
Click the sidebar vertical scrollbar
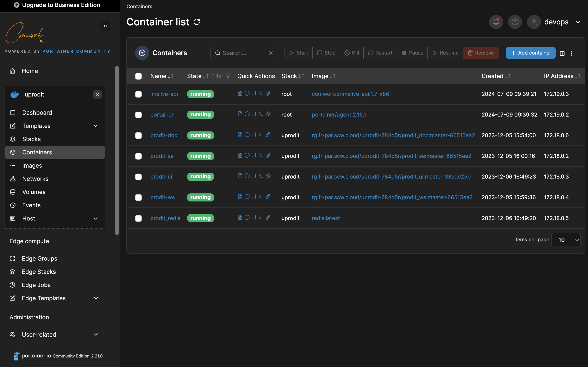(117, 150)
